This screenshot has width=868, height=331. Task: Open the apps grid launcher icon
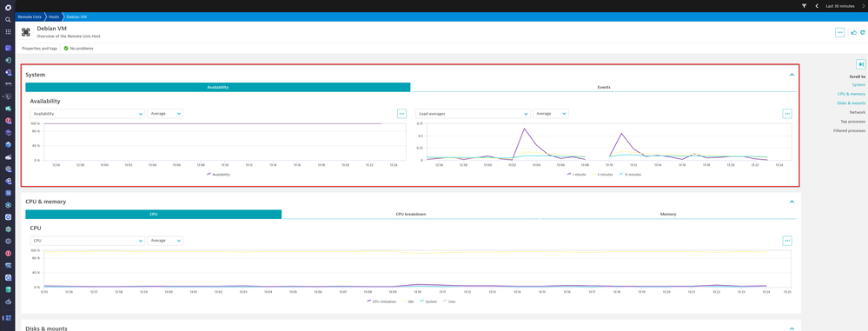[8, 32]
